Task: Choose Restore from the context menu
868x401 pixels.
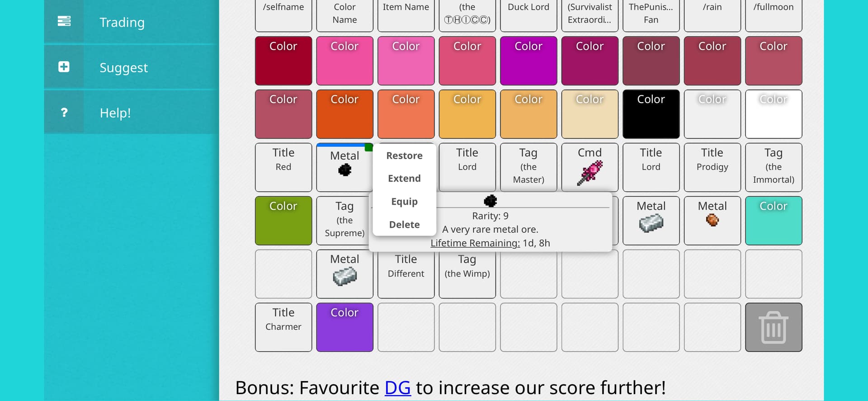Action: pos(404,156)
